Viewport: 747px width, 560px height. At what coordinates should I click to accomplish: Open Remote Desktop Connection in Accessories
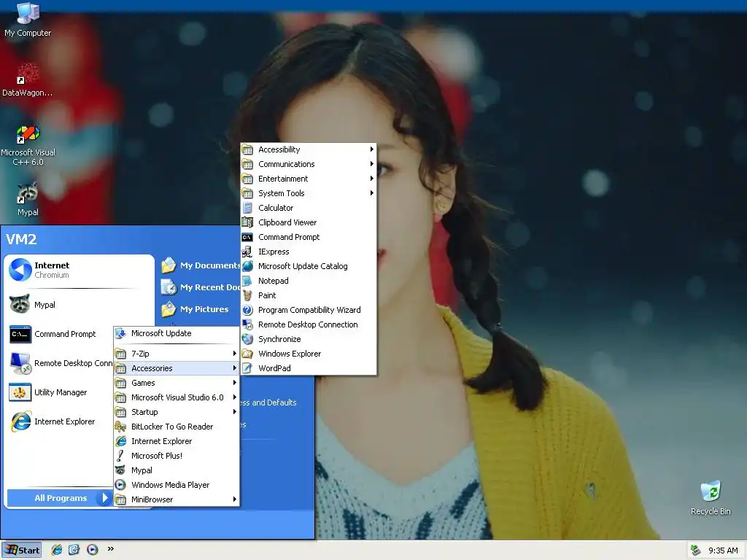(309, 324)
